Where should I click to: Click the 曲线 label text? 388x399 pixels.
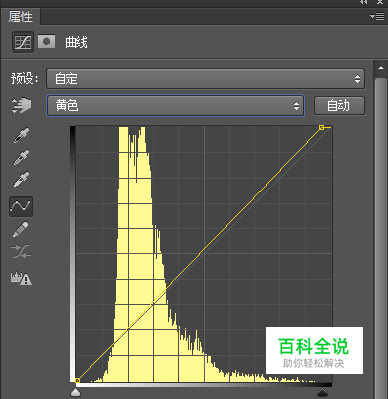76,42
